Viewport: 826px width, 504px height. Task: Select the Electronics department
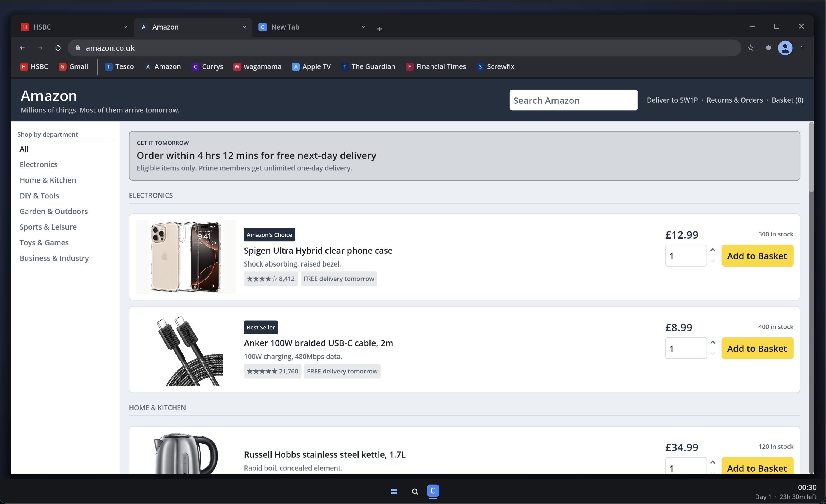39,164
